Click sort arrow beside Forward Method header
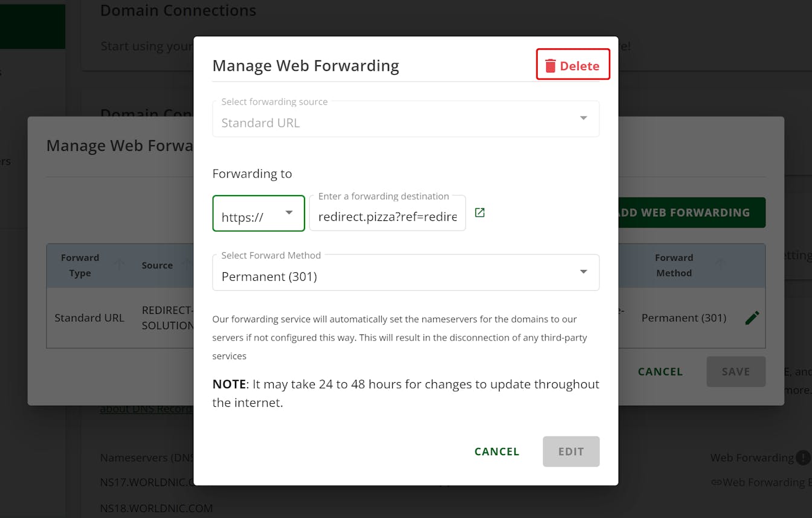The image size is (812, 518). click(x=720, y=264)
